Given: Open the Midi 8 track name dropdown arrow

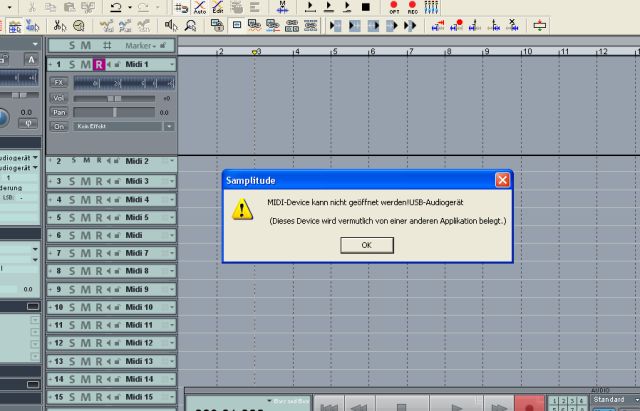Looking at the screenshot, I should (x=172, y=271).
